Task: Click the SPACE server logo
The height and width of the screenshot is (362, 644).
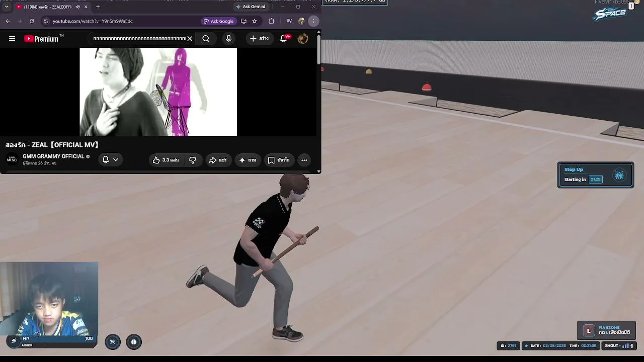Action: (610, 14)
